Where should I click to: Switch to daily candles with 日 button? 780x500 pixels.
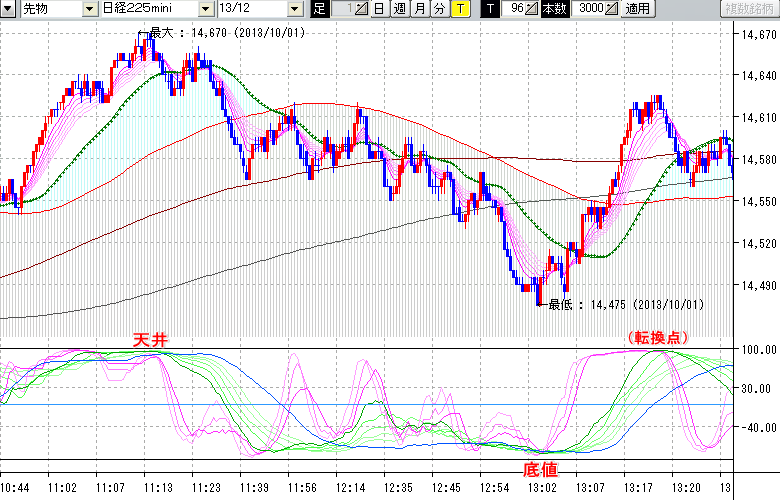tap(380, 9)
